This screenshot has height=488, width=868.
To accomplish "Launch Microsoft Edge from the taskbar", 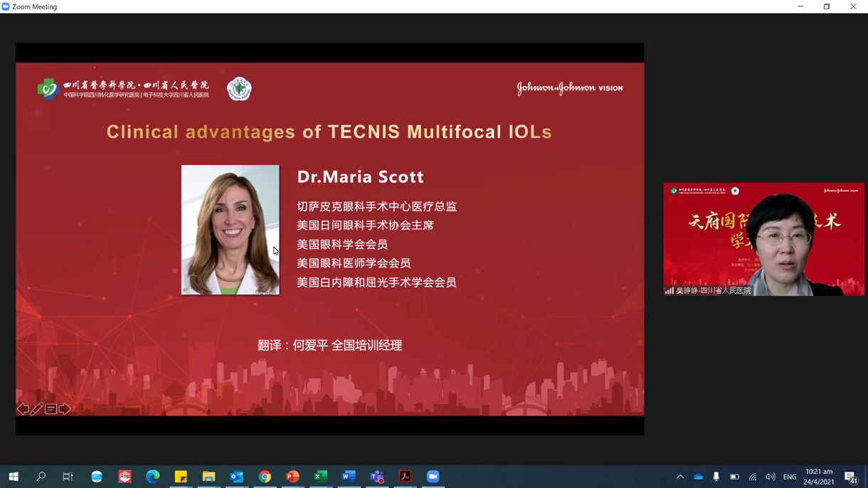I will click(x=153, y=477).
